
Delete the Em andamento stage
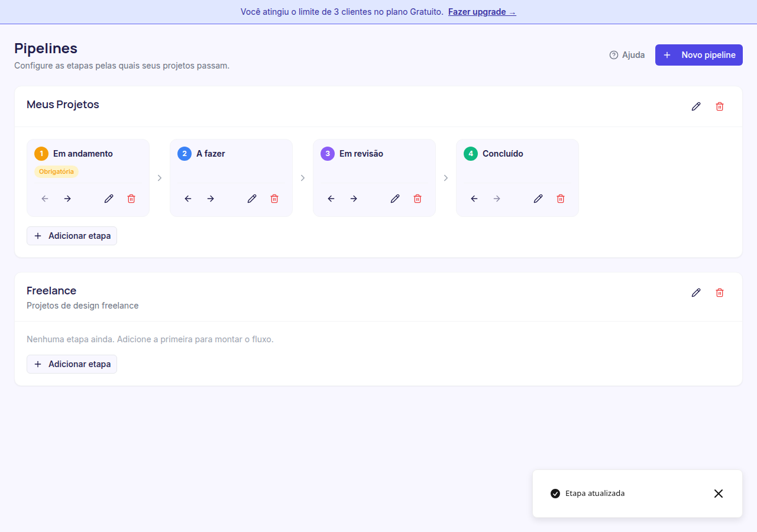coord(131,199)
